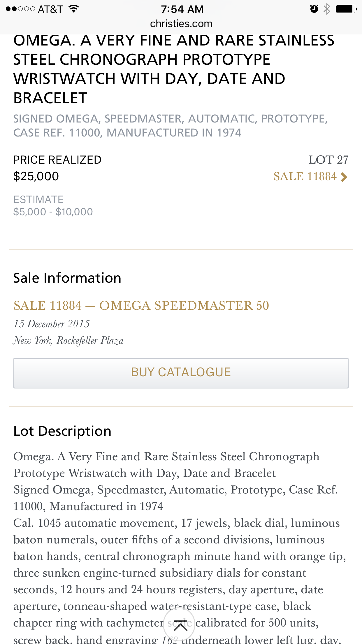362x644 pixels.
Task: Tap the cellular signal strength dots
Action: (20, 9)
